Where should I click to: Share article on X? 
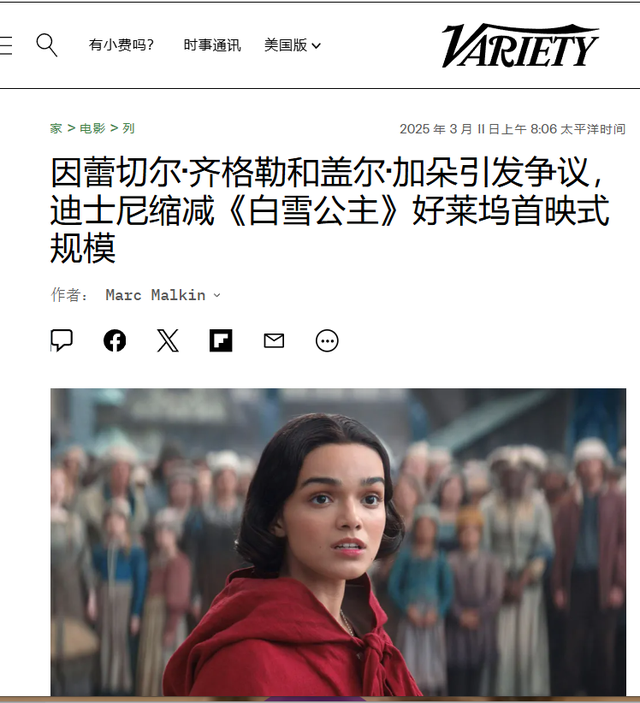click(x=168, y=340)
